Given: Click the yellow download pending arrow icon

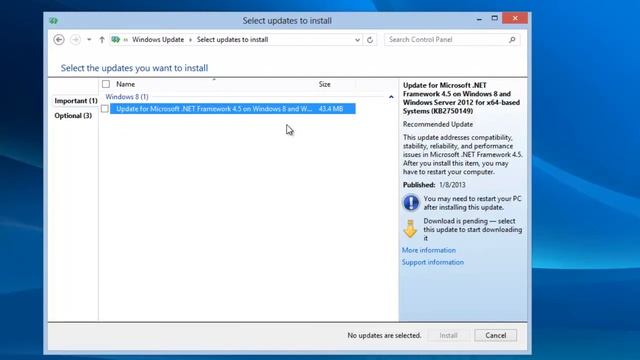Looking at the screenshot, I should (x=410, y=228).
